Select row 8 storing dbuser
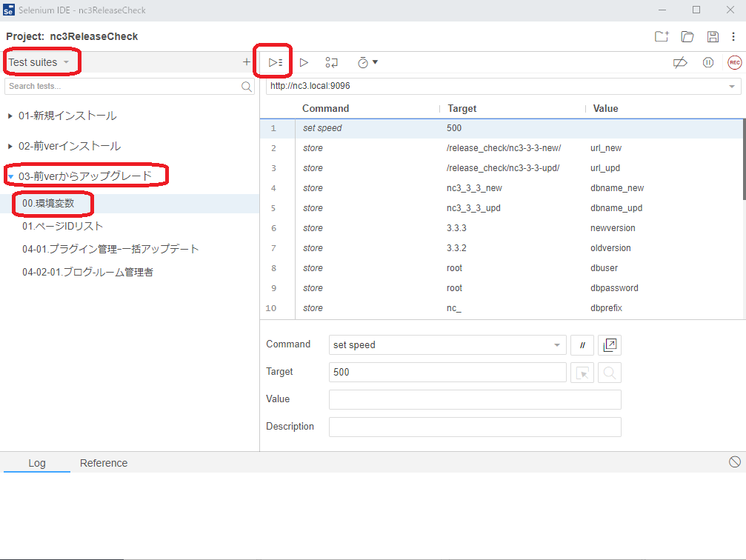Viewport: 746px width, 560px height. (502, 268)
